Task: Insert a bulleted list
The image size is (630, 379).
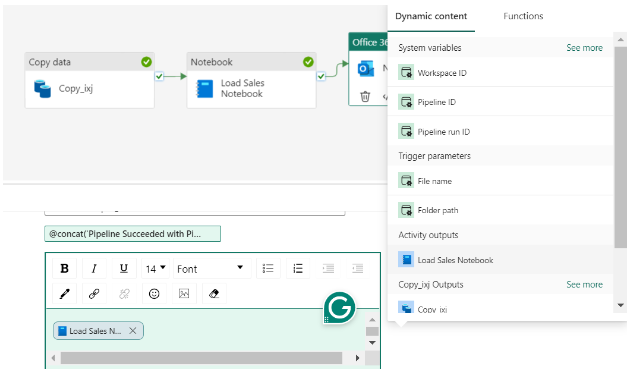Action: [x=268, y=268]
